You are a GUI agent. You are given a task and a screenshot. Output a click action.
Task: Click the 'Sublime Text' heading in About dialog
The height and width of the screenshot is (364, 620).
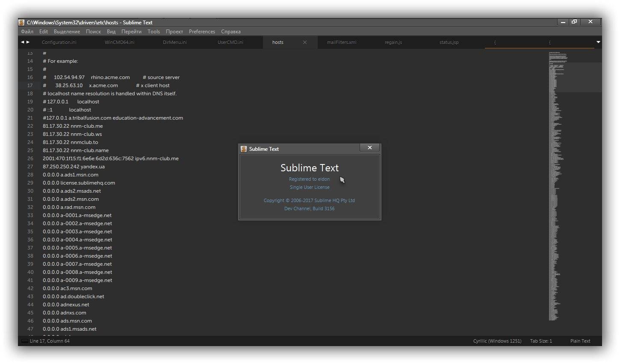[x=310, y=168]
